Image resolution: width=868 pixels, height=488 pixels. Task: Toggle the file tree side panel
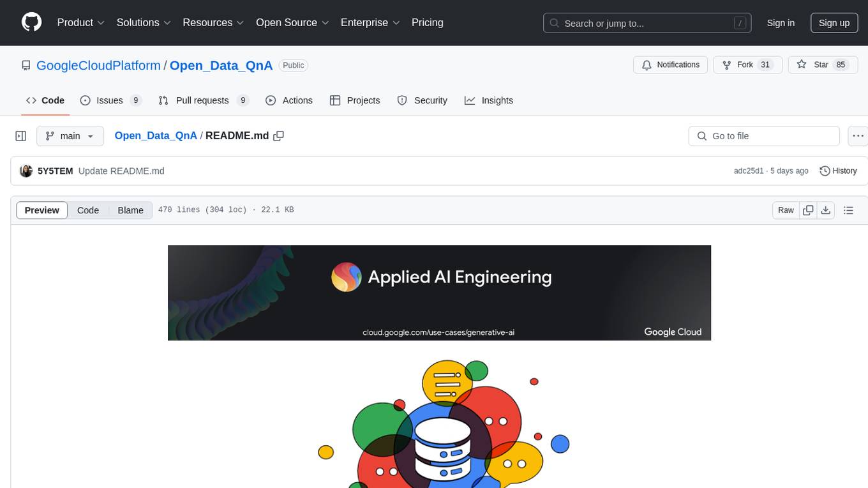coord(21,136)
